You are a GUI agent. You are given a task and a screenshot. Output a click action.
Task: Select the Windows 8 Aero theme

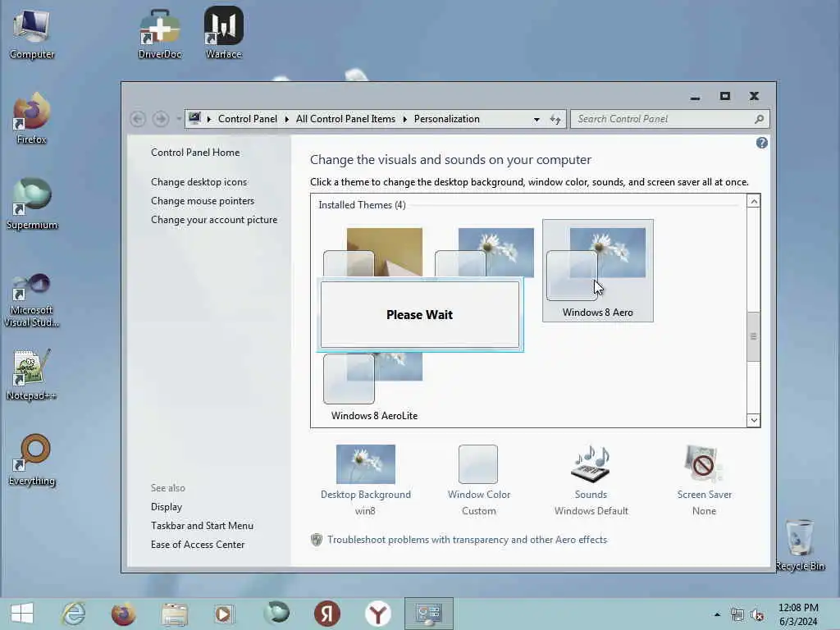pos(597,271)
